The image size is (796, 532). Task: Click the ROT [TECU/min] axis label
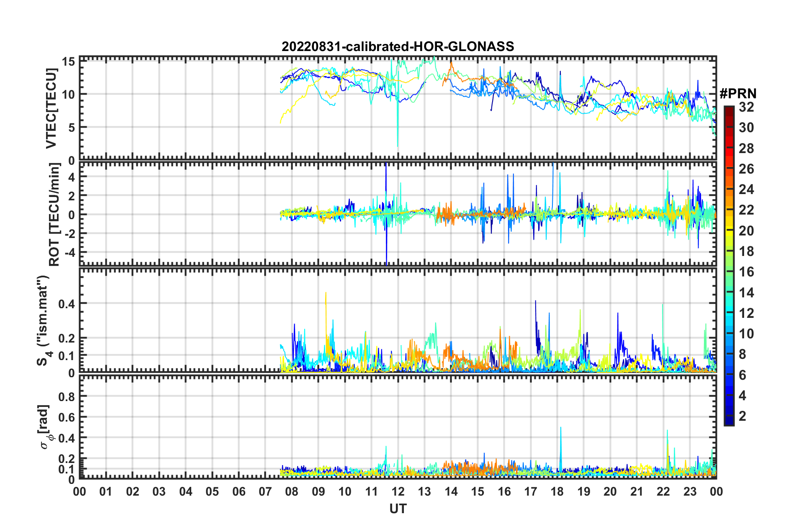54,215
